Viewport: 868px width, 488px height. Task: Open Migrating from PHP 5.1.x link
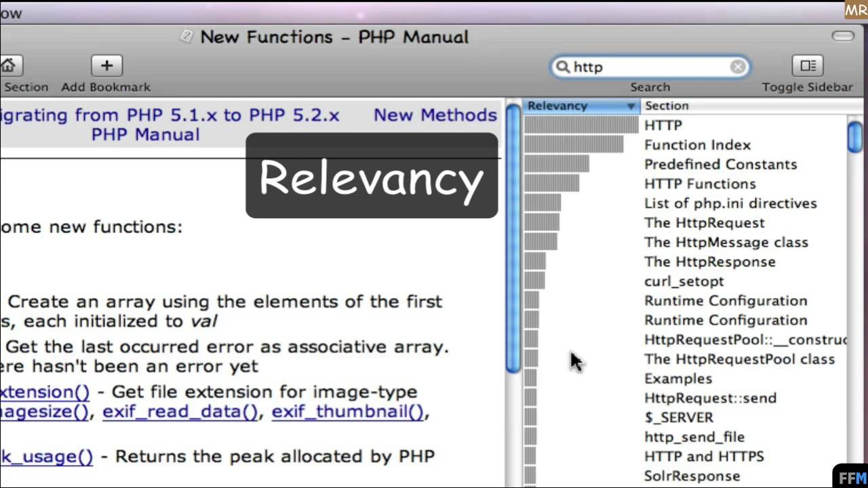[x=170, y=115]
